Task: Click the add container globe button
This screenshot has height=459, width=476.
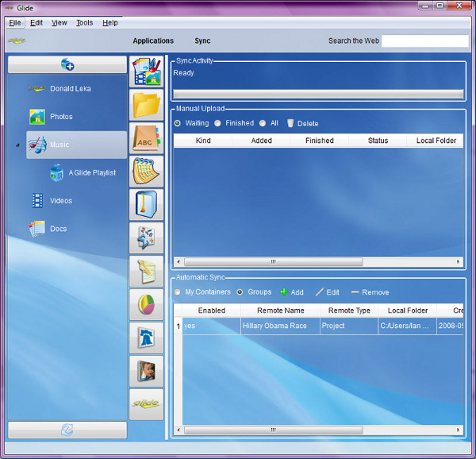Action: point(67,65)
